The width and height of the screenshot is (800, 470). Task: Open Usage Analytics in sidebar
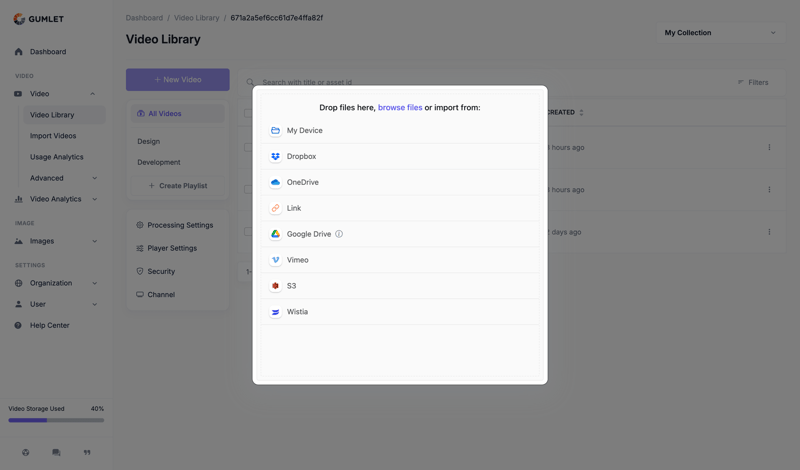[57, 157]
